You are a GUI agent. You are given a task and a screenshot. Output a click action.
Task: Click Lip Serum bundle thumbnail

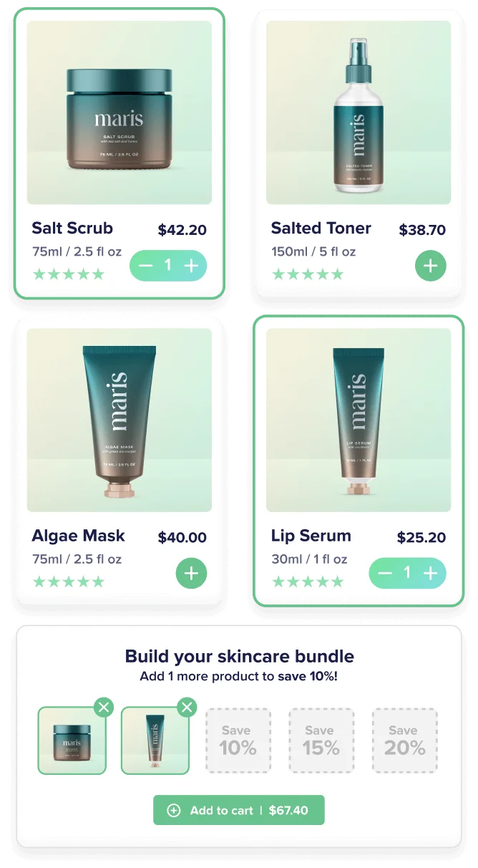[x=155, y=741]
